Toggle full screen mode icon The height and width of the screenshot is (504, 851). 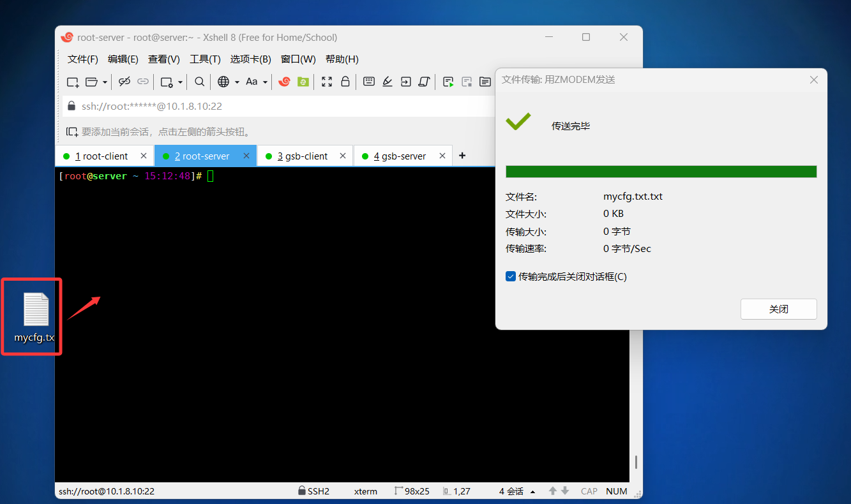tap(327, 82)
